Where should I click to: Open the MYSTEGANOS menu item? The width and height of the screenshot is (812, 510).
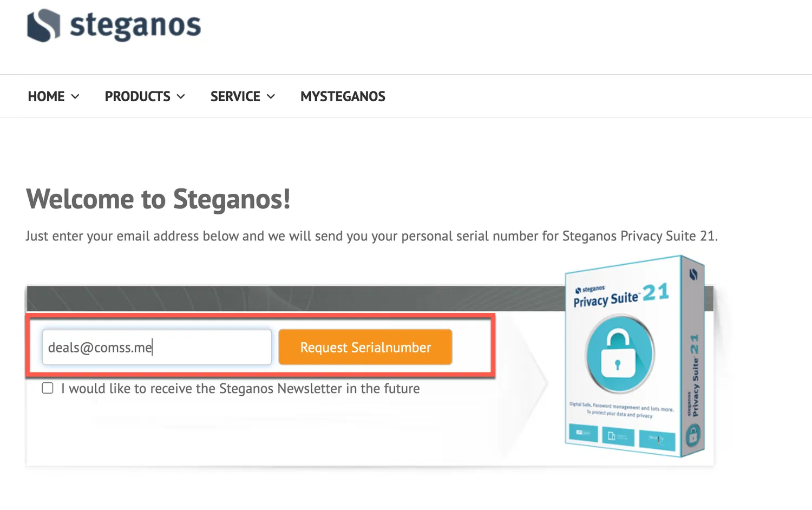[343, 96]
